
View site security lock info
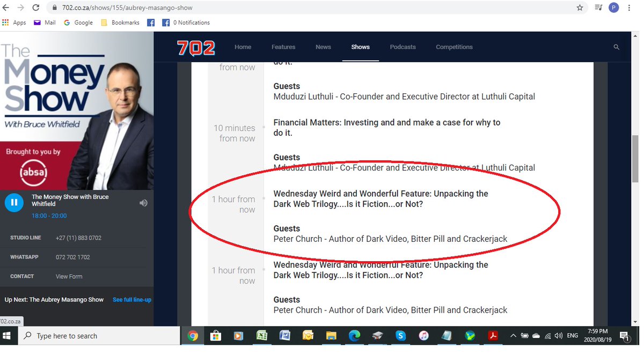[55, 8]
